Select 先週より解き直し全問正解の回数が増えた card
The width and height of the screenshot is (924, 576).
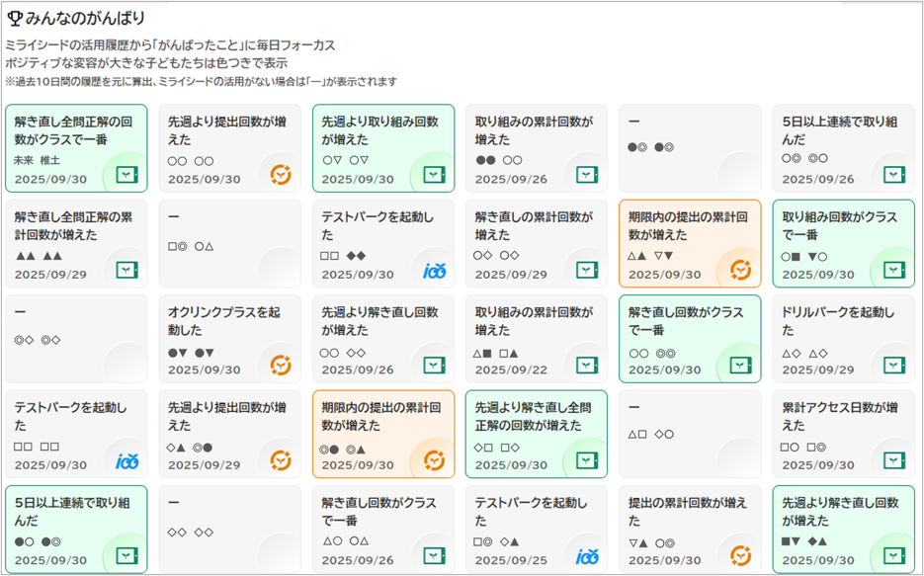click(x=536, y=434)
